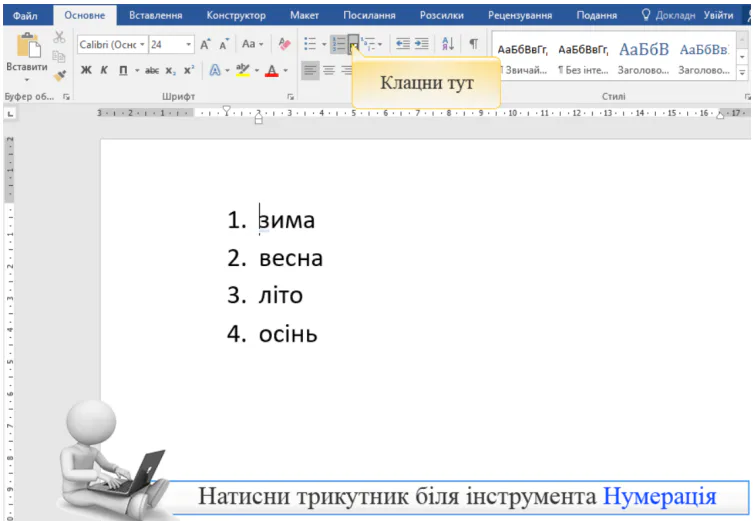Viewport: 753px width, 521px height.
Task: Click the Увійти sign-in link
Action: click(x=718, y=15)
